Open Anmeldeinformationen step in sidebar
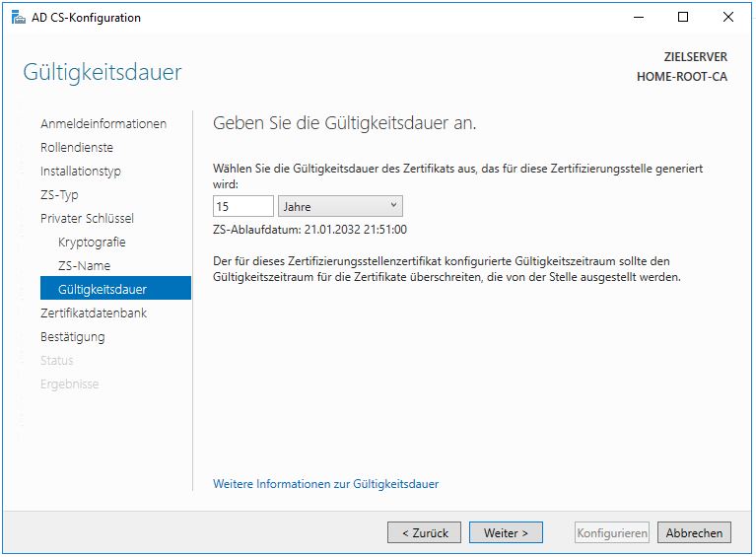 point(103,123)
